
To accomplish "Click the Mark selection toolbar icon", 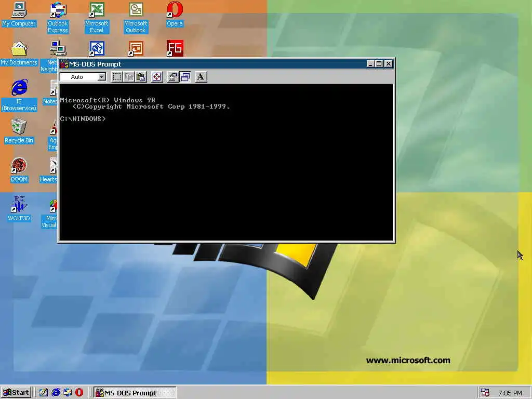I will click(117, 77).
